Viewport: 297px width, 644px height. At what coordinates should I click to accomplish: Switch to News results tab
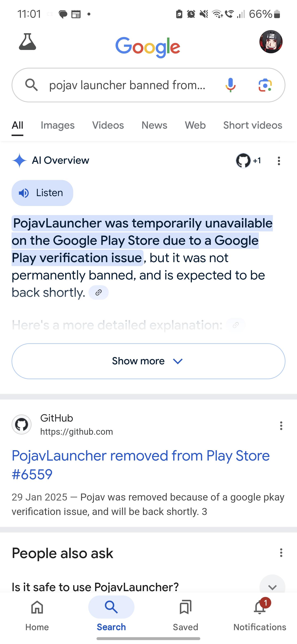[154, 125]
